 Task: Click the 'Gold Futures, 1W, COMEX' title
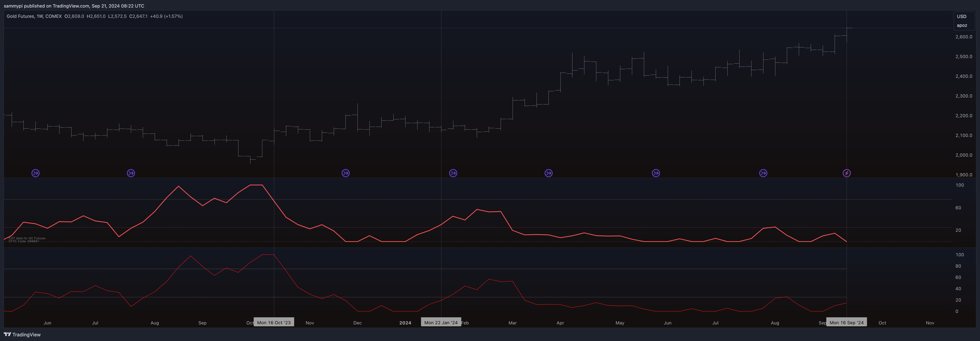[x=34, y=16]
